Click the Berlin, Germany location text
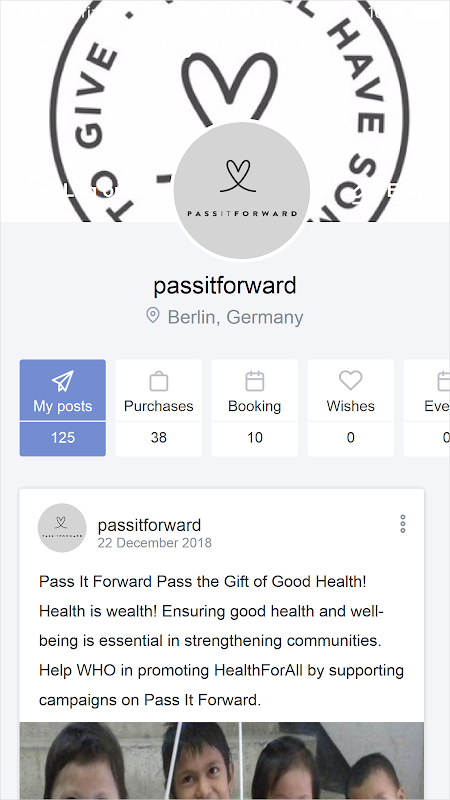This screenshot has width=450, height=800. click(x=236, y=317)
